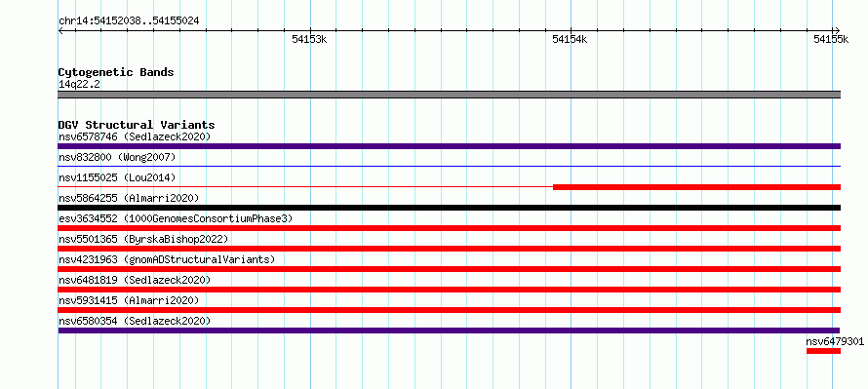Select the purple bar under nsv6580354

449,331
